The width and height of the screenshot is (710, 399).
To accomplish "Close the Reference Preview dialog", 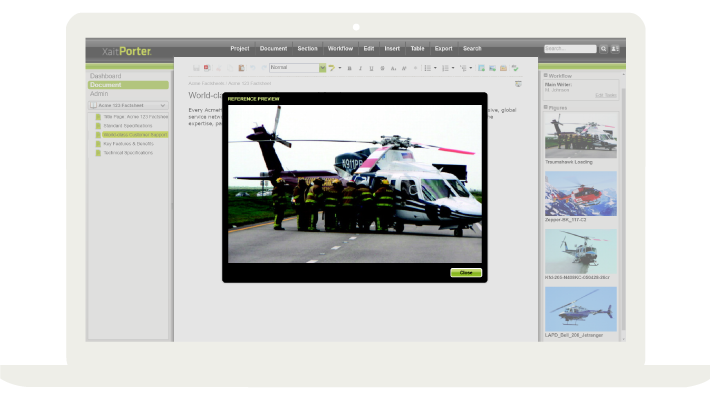I will [x=466, y=273].
